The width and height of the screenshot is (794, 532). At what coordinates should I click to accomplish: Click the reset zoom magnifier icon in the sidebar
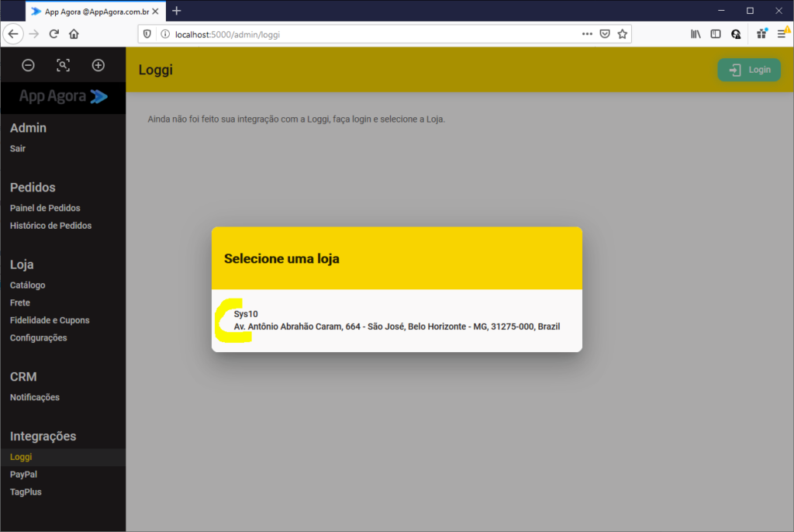(64, 65)
